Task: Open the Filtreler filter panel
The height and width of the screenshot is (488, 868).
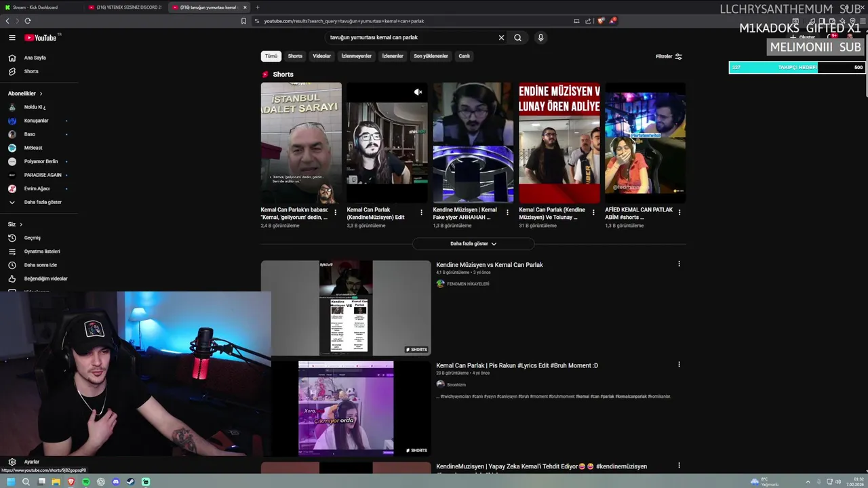Action: click(669, 56)
